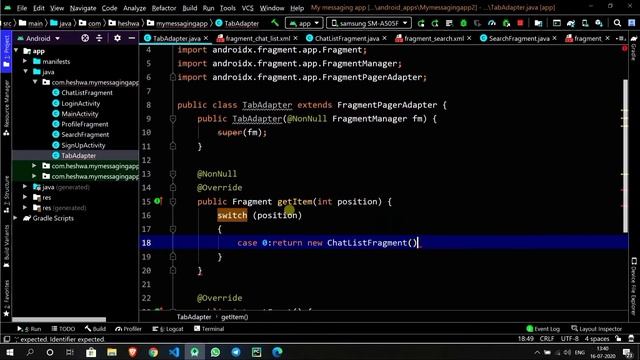Image resolution: width=640 pixels, height=360 pixels.
Task: Click the Profile app gauge icon
Action: (491, 23)
